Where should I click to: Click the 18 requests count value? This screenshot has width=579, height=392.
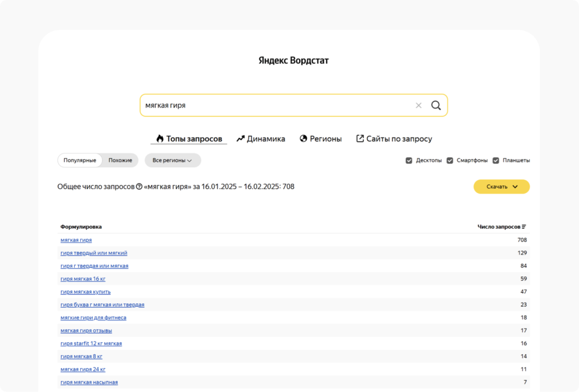click(x=524, y=318)
